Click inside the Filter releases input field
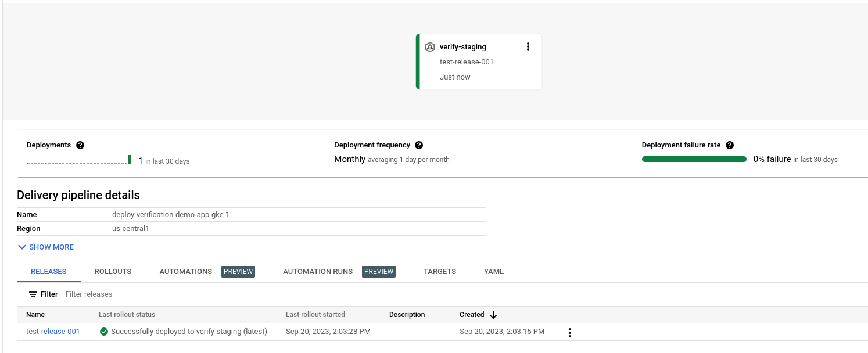This screenshot has width=868, height=353. pyautogui.click(x=116, y=294)
